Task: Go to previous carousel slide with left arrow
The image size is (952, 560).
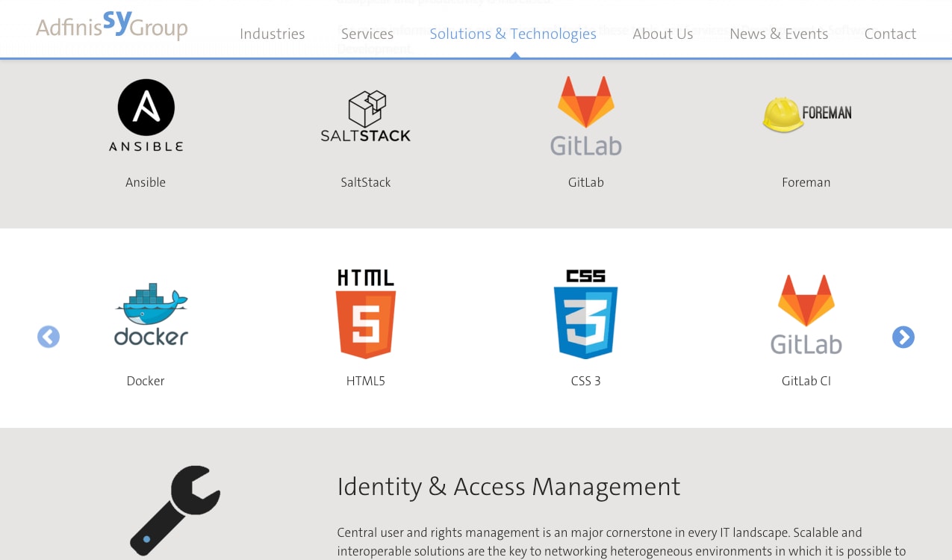Action: (x=49, y=337)
